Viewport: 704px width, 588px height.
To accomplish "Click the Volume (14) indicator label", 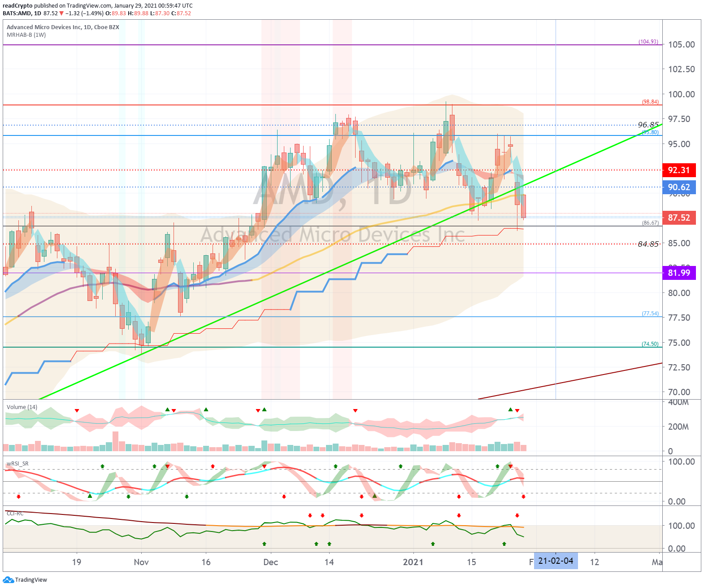I will tap(22, 407).
